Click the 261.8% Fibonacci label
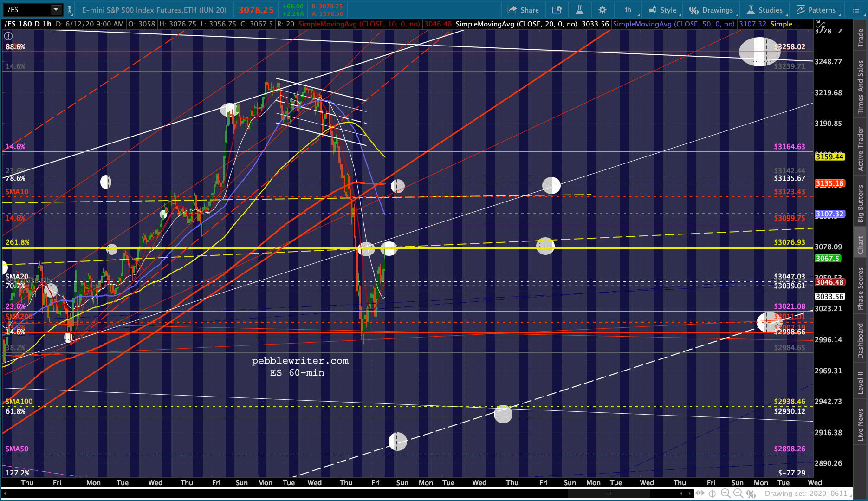868x501 pixels. point(18,242)
